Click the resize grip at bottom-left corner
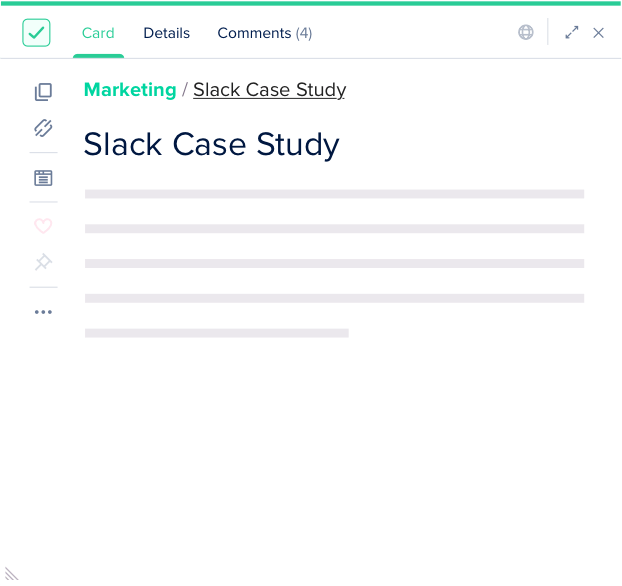The image size is (622, 586). coord(11,575)
